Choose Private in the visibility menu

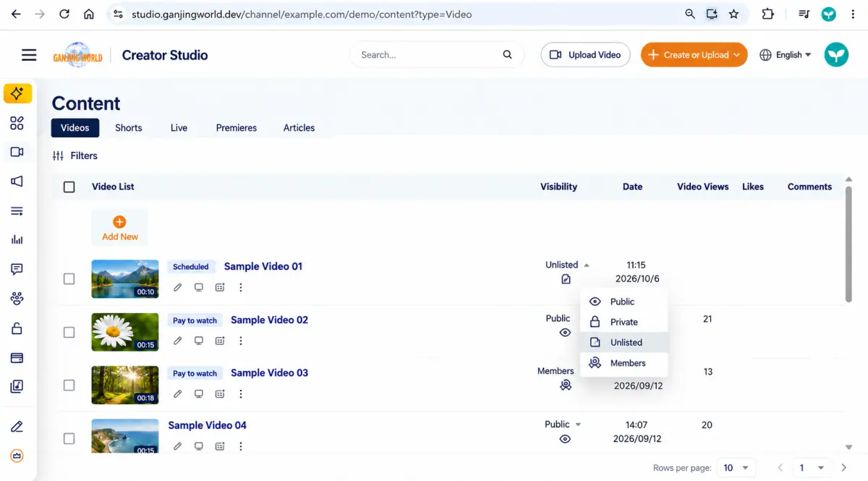point(624,322)
